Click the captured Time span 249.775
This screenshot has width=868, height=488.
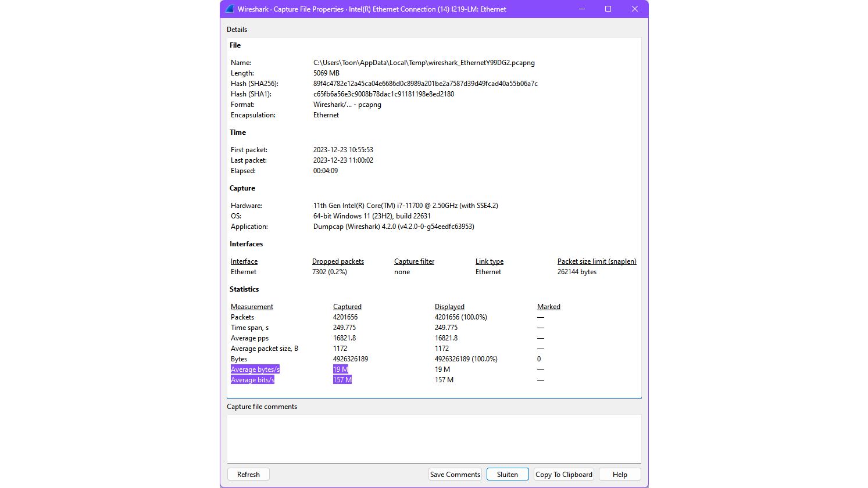point(344,328)
